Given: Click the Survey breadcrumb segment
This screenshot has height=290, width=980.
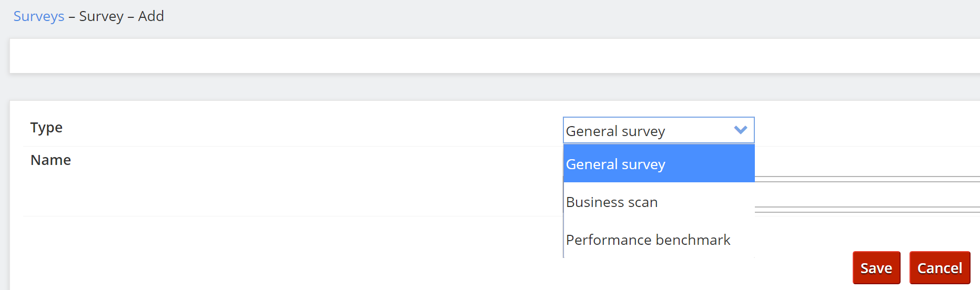Looking at the screenshot, I should tap(101, 16).
